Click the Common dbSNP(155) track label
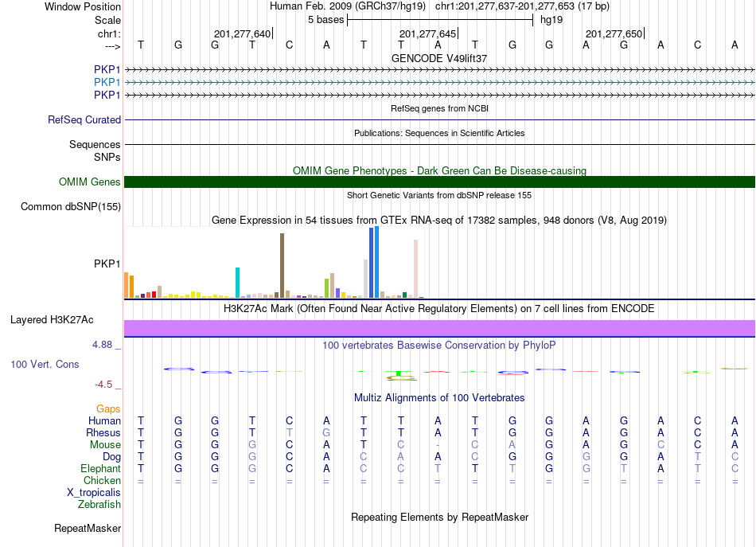The image size is (756, 547). coord(70,206)
